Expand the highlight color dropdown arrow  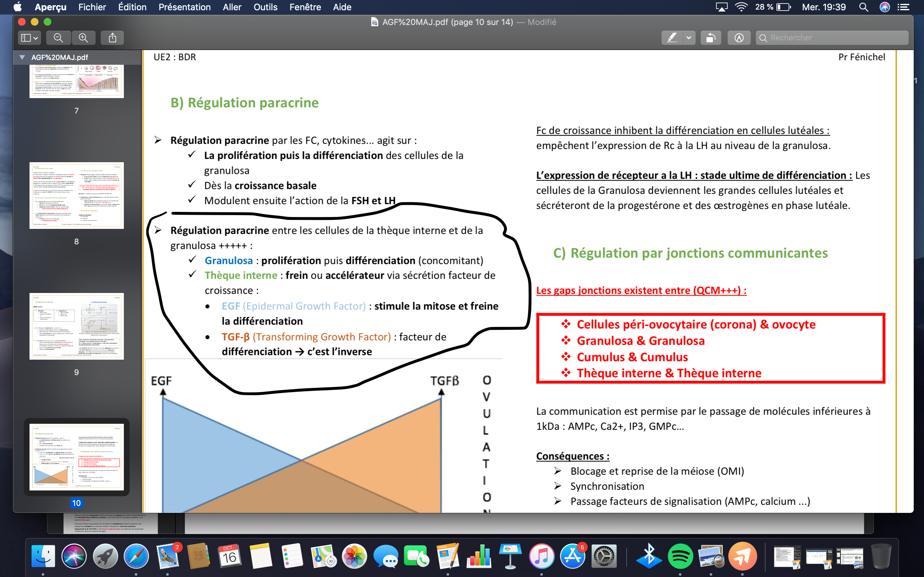click(x=689, y=38)
